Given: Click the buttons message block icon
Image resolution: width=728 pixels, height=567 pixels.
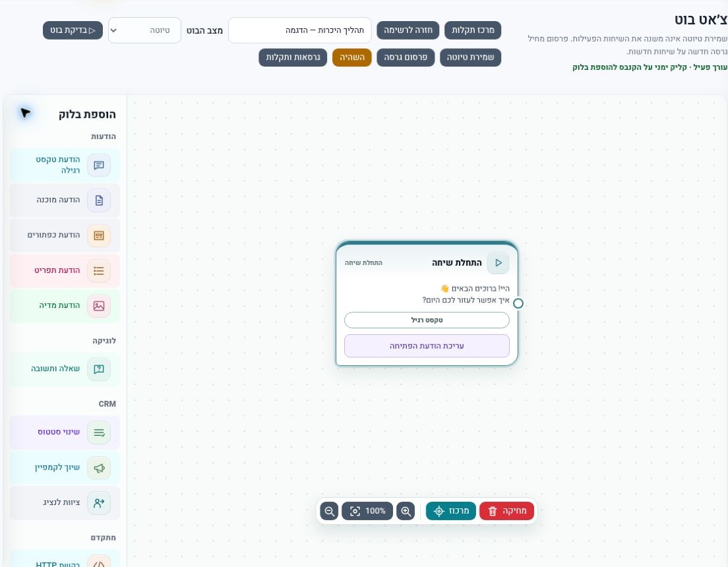Looking at the screenshot, I should (99, 235).
